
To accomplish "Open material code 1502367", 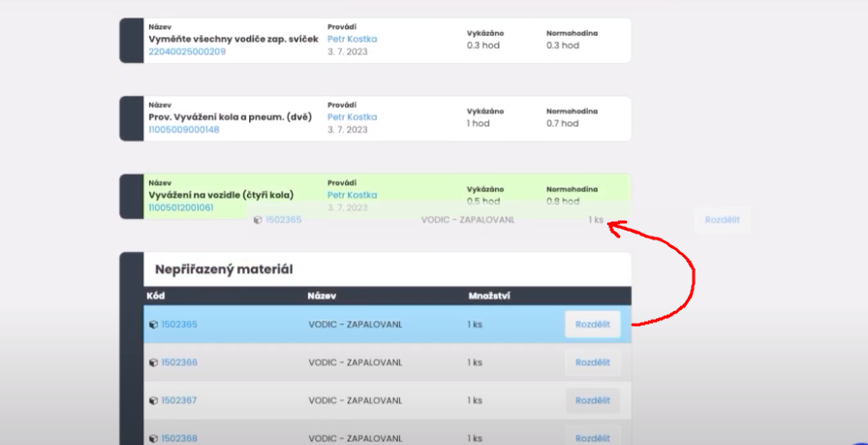I will pyautogui.click(x=179, y=400).
